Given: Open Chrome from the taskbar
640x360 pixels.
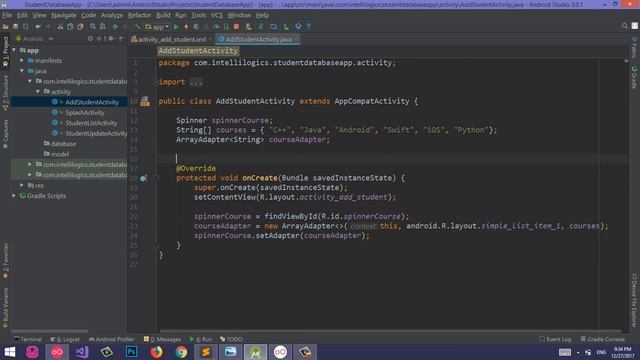Looking at the screenshot, I should pyautogui.click(x=181, y=352).
